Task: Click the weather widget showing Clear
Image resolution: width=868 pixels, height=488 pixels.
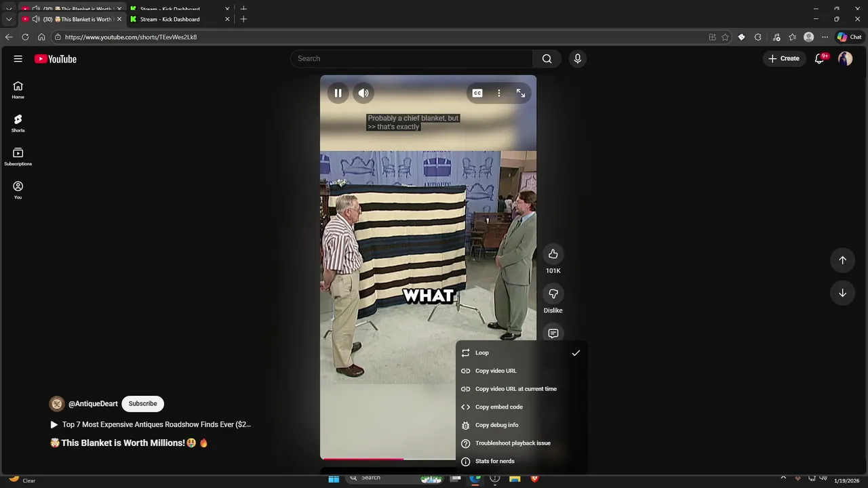Action: [21, 479]
